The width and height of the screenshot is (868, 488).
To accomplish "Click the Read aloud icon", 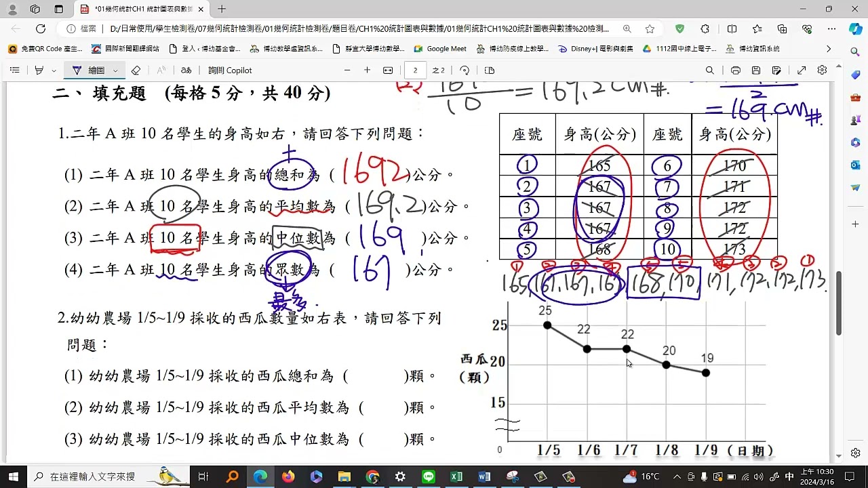I will [161, 70].
